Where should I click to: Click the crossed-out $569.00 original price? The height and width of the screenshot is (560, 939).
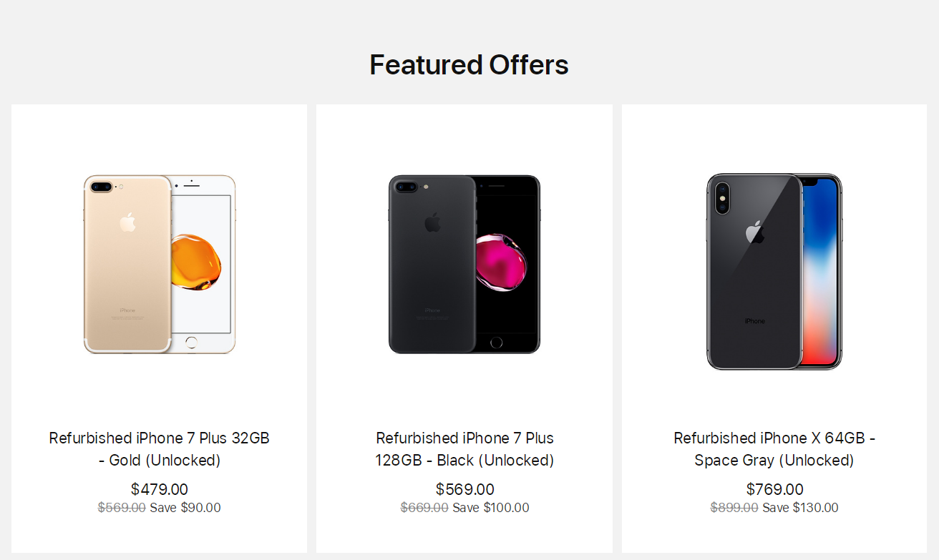click(x=121, y=508)
